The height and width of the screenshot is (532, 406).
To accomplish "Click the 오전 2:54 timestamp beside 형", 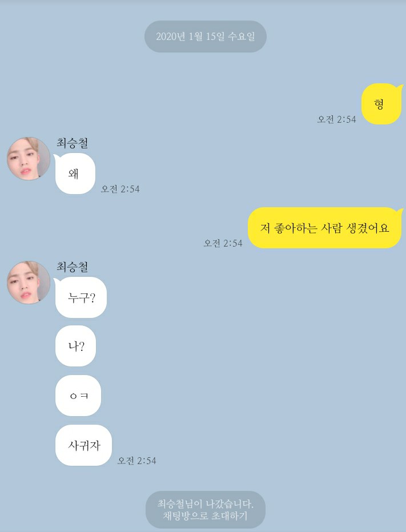I will 336,119.
